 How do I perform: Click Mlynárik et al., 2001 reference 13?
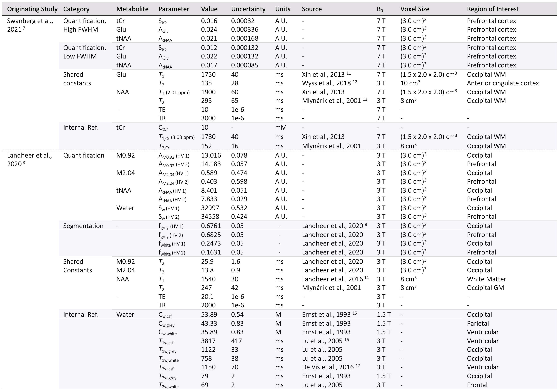point(334,101)
